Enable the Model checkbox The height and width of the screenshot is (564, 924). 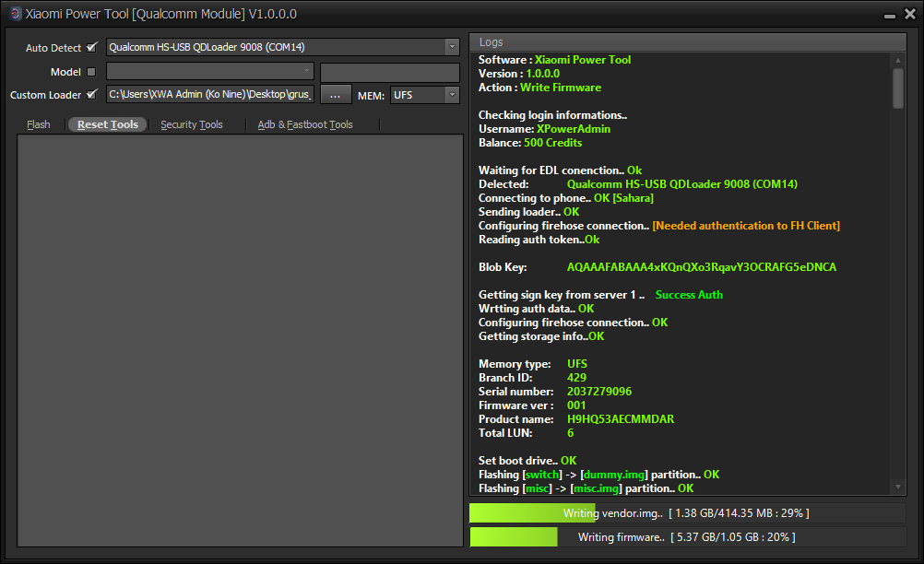click(x=91, y=72)
